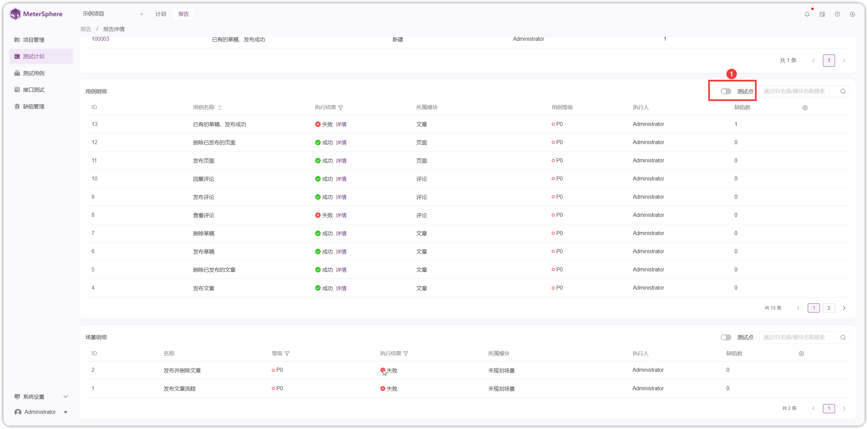Click the MeterSphere logo

click(36, 14)
